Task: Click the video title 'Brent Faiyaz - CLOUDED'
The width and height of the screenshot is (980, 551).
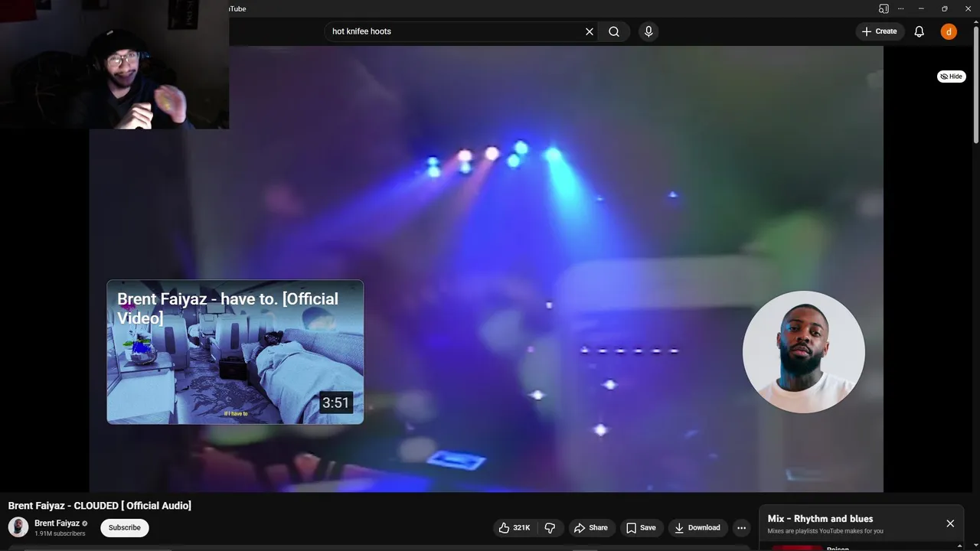Action: click(x=100, y=506)
